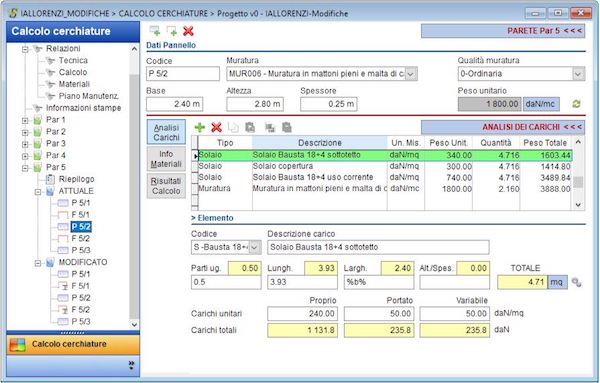
Task: Click the Descrizione carico field
Action: pos(378,247)
